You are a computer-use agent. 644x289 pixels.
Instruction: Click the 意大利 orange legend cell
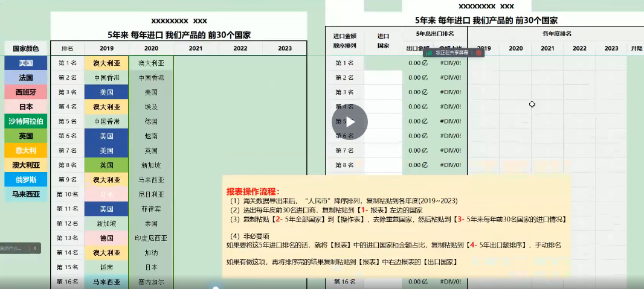point(25,150)
